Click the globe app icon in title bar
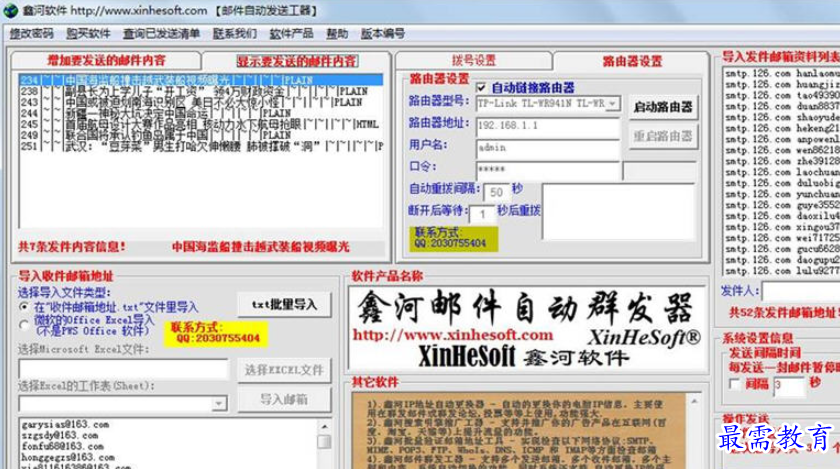This screenshot has width=840, height=469. tap(10, 10)
